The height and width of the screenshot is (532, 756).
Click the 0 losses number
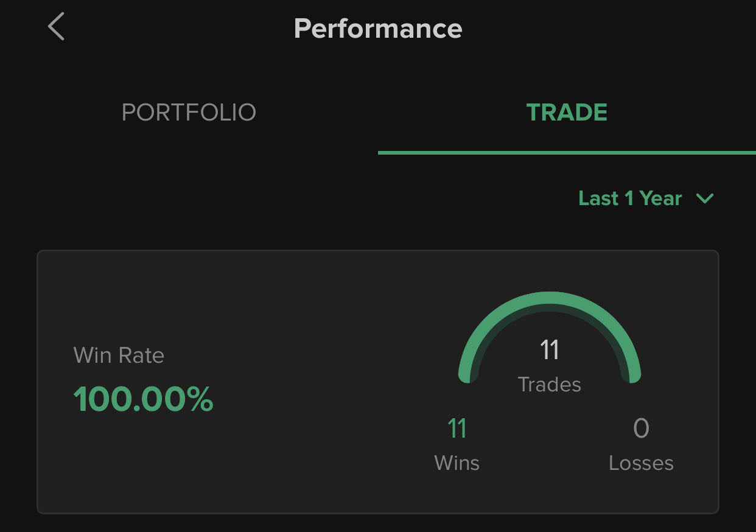pyautogui.click(x=641, y=429)
